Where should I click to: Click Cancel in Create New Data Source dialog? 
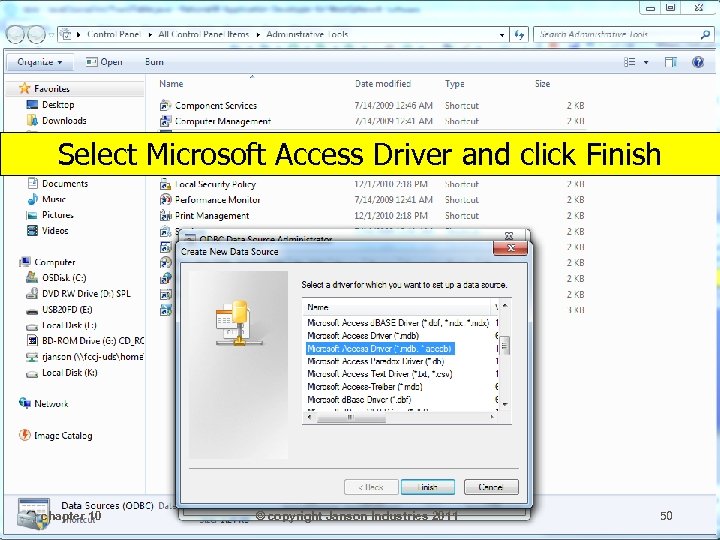click(491, 487)
